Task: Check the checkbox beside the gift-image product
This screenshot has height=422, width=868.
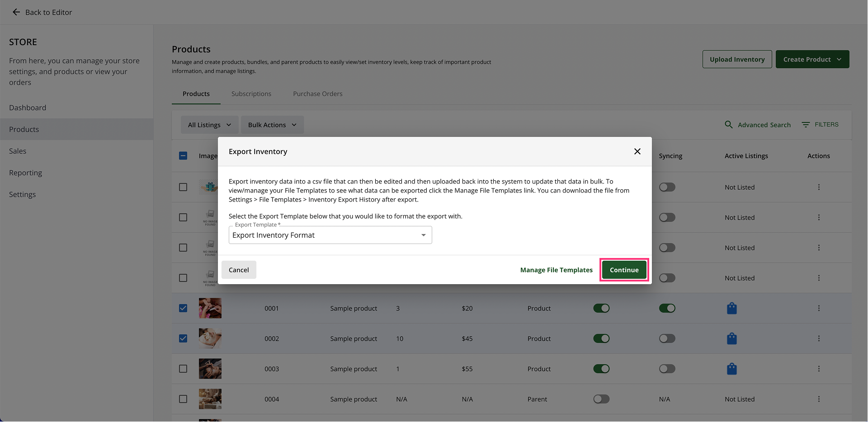Action: 183,187
